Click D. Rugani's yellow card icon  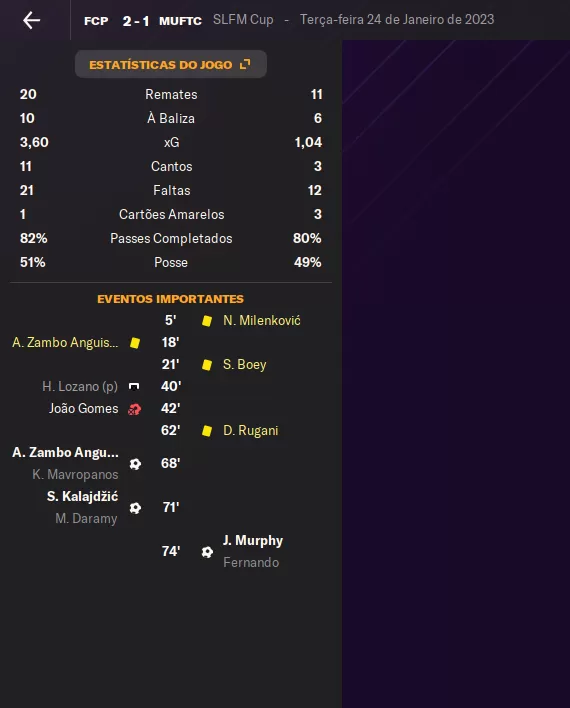(207, 431)
